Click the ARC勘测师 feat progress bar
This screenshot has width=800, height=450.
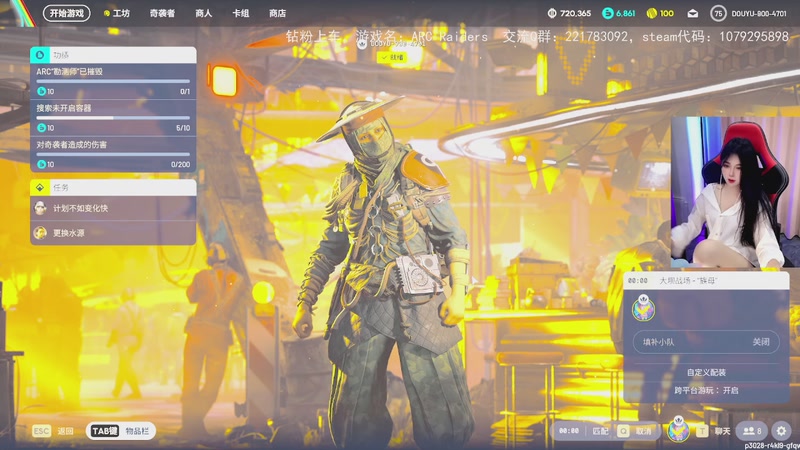point(113,81)
